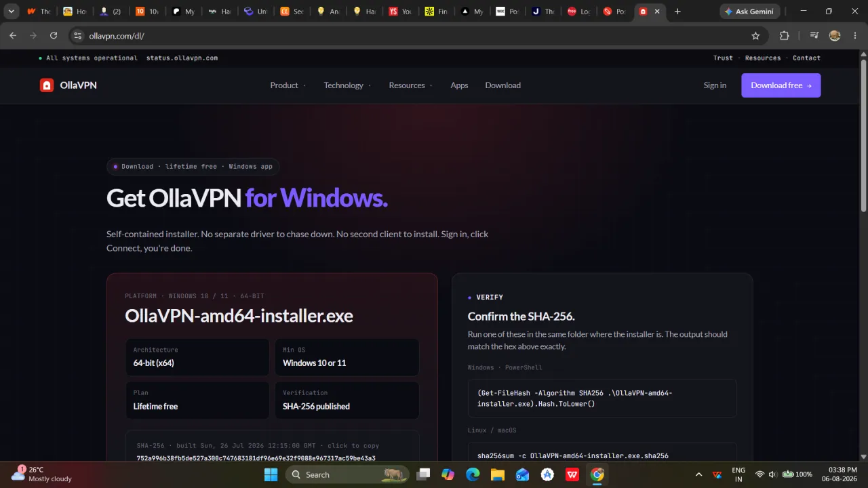The image size is (868, 488).
Task: Click the 'OllaVPN-amd64-installer.exe' heading
Action: click(239, 316)
